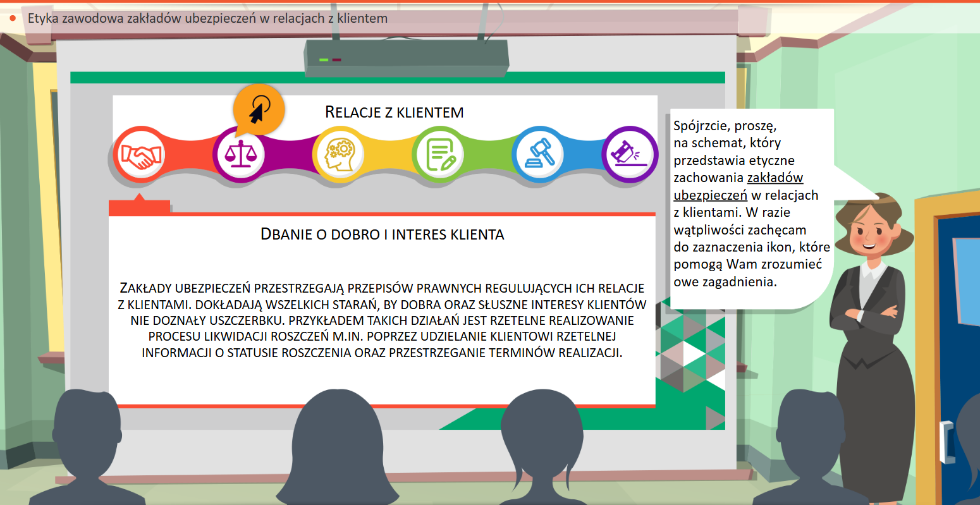
Task: Select the green document with pencil icon
Action: [439, 155]
